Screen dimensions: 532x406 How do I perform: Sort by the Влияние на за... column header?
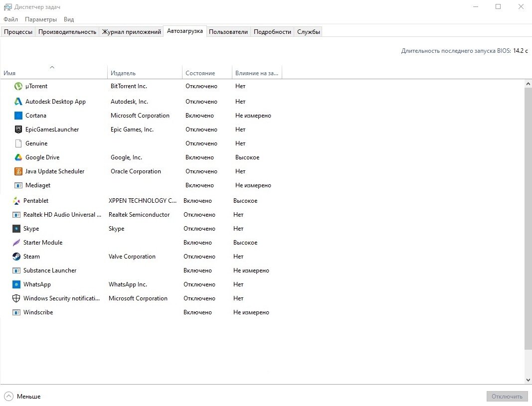coord(257,73)
